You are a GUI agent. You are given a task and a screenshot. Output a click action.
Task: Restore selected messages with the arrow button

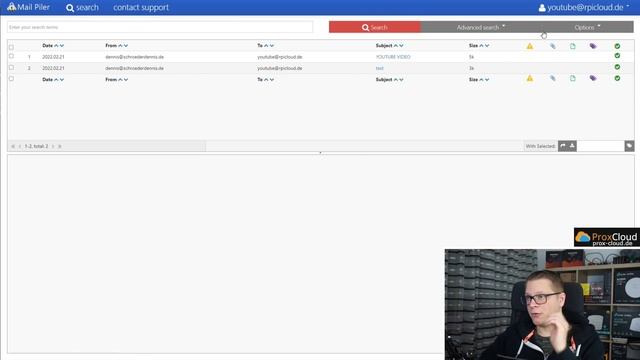[x=563, y=146]
